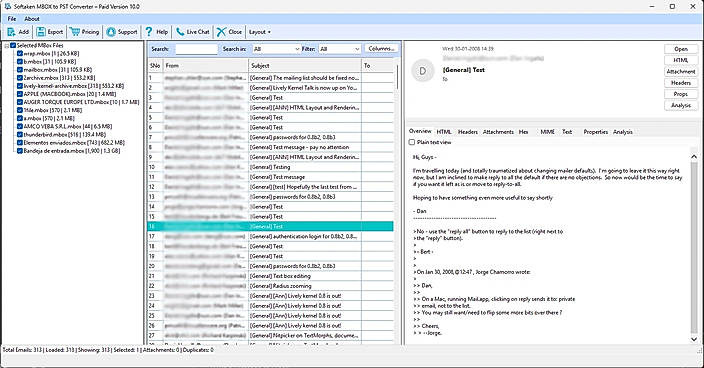704x368 pixels.
Task: Switch to the Properties tab
Action: pos(595,132)
